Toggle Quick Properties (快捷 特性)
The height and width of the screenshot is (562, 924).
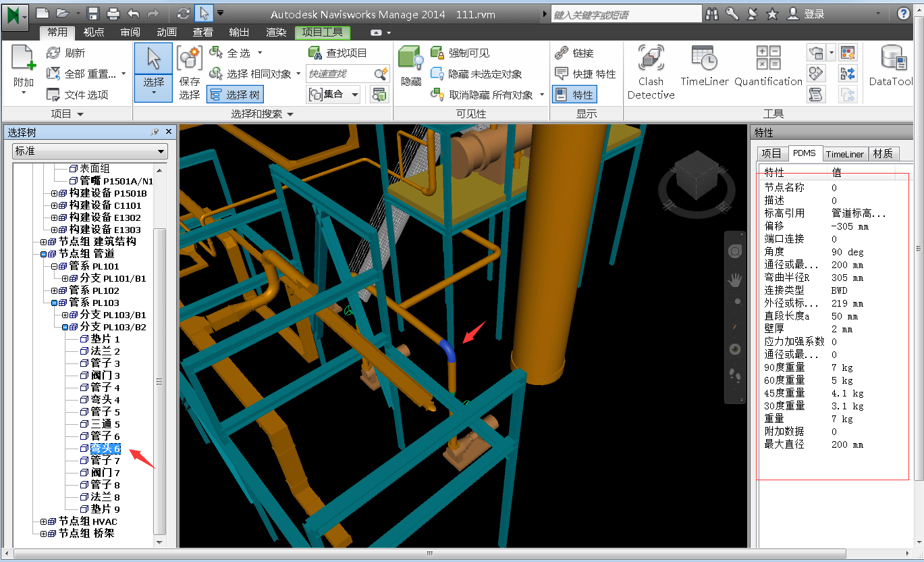click(x=585, y=74)
